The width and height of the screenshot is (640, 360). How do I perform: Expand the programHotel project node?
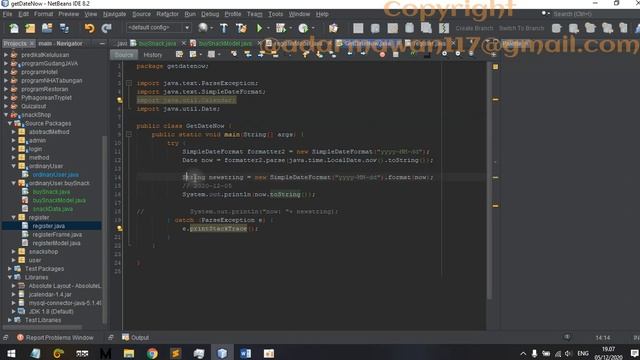click(6, 72)
